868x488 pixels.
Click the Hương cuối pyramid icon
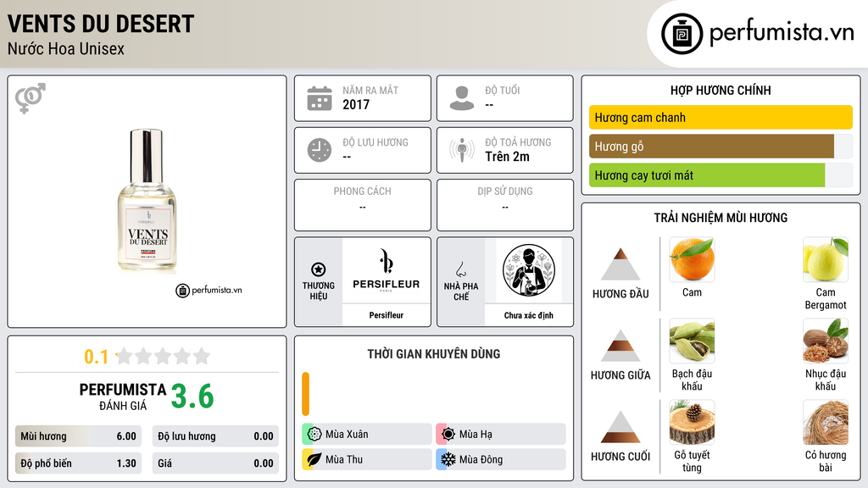pos(620,427)
